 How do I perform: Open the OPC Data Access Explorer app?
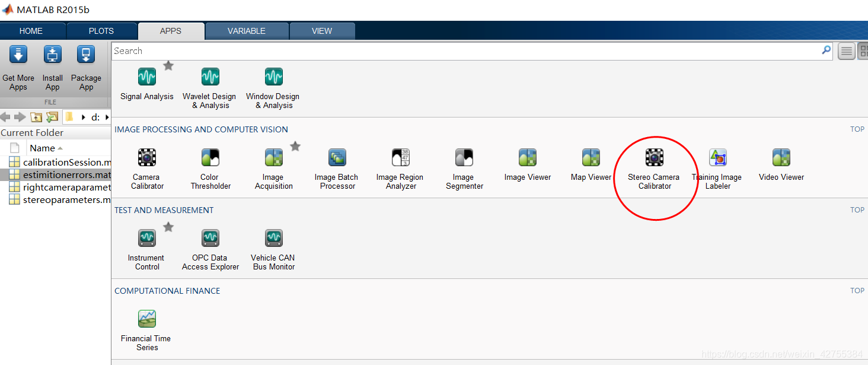tap(210, 249)
